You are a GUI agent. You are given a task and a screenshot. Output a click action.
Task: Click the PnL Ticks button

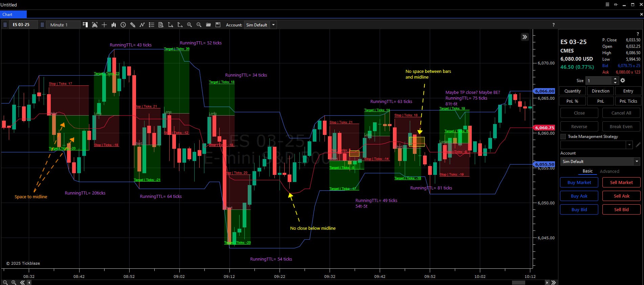point(628,101)
